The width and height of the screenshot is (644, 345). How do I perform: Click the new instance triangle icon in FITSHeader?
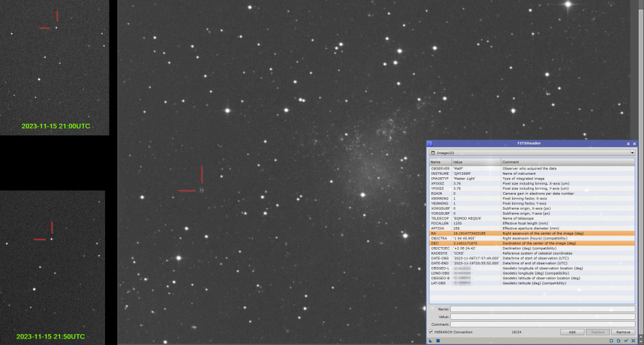[430, 341]
